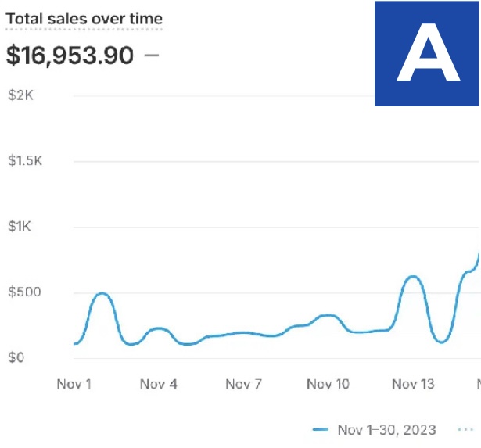
Task: Click the blue line legend swatch
Action: pyautogui.click(x=321, y=429)
